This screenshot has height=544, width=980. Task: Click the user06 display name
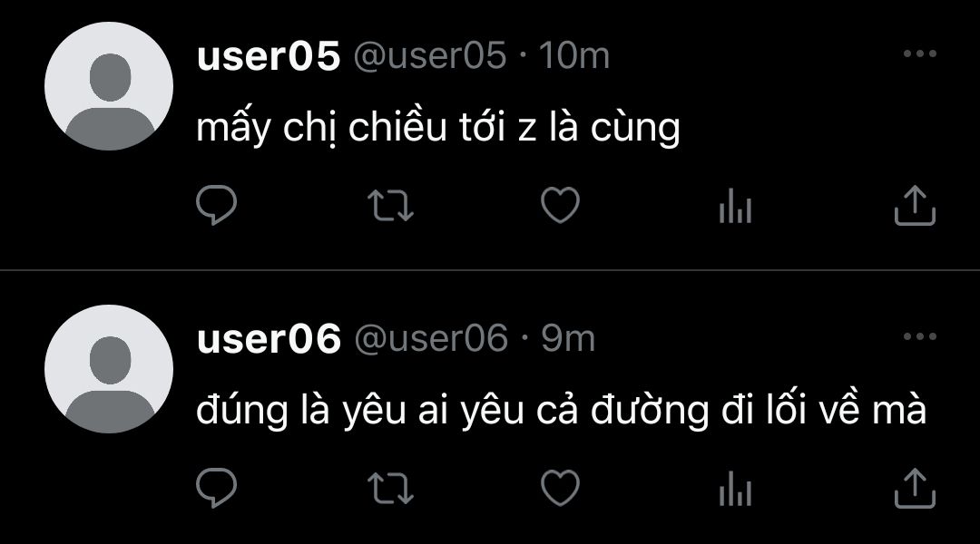coord(269,338)
